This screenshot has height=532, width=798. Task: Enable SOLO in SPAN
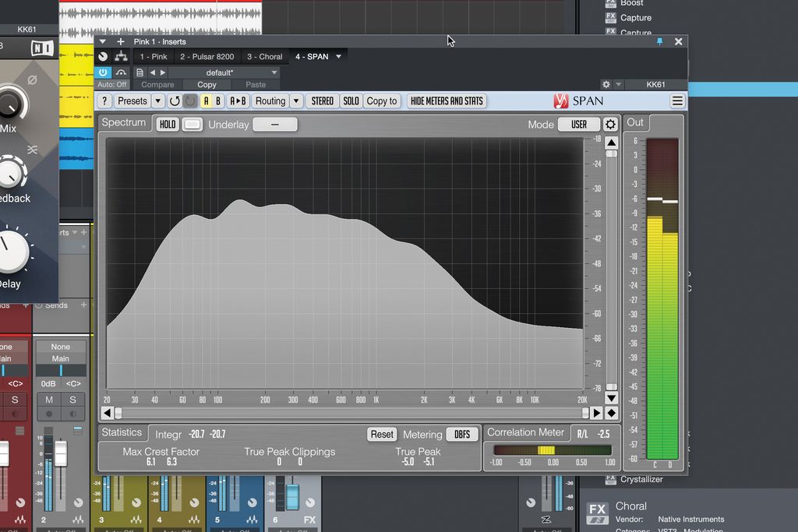(351, 100)
